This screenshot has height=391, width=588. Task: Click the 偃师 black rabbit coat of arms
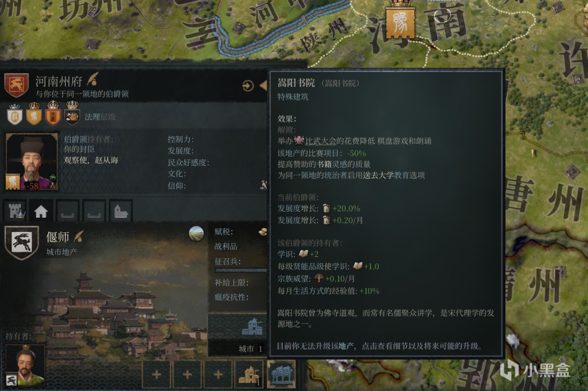pos(21,243)
